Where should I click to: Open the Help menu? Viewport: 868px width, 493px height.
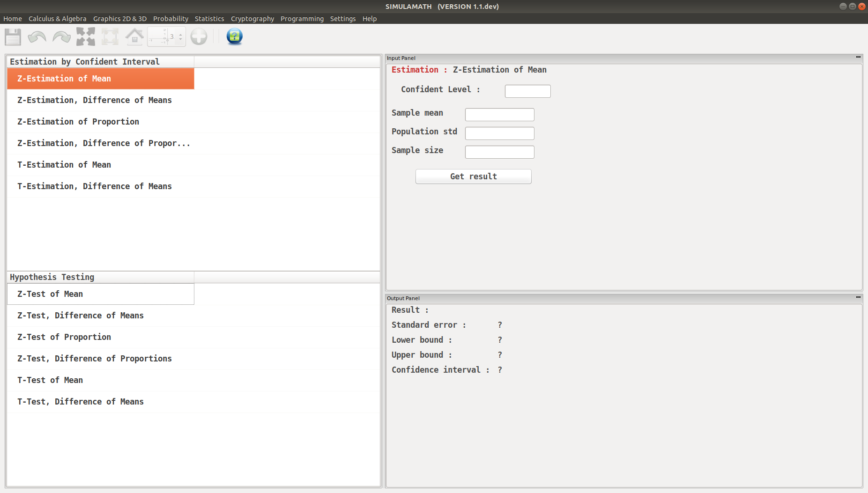[x=370, y=19]
